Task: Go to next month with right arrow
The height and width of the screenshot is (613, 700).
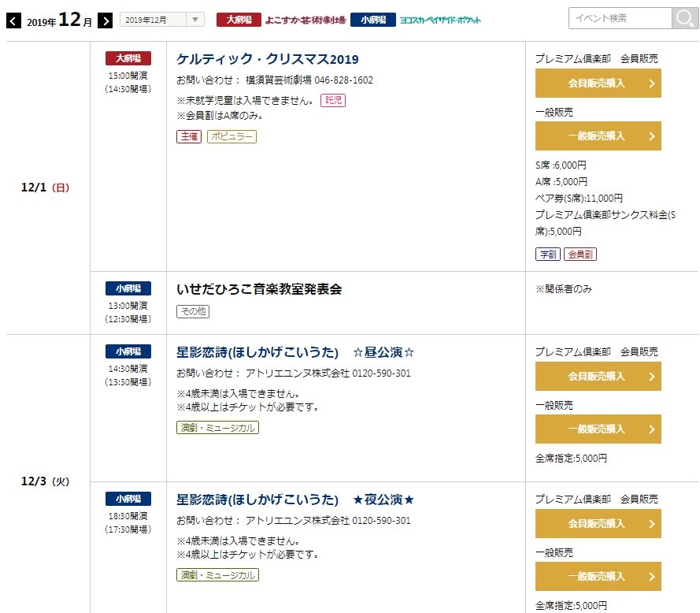Action: 105,20
